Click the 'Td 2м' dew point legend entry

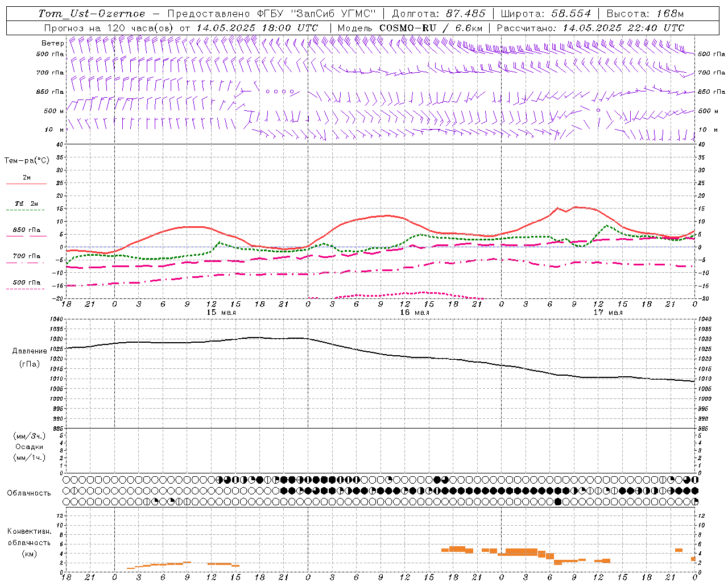[27, 203]
